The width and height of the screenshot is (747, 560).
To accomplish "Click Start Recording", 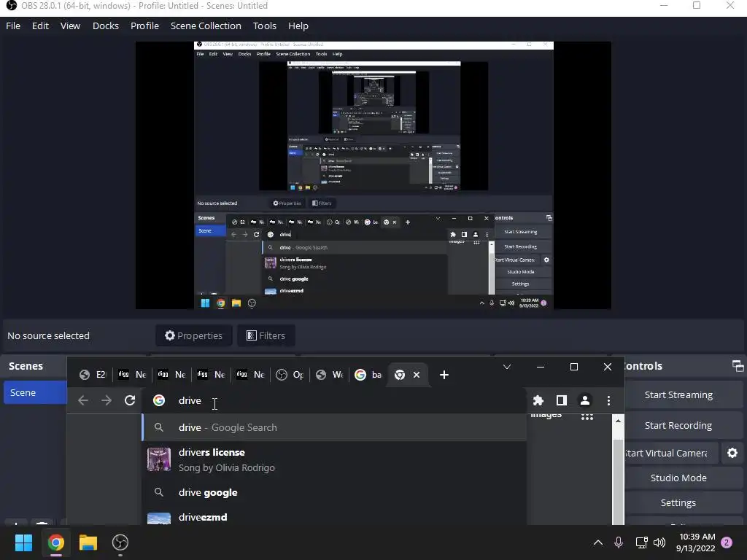I will (x=678, y=425).
